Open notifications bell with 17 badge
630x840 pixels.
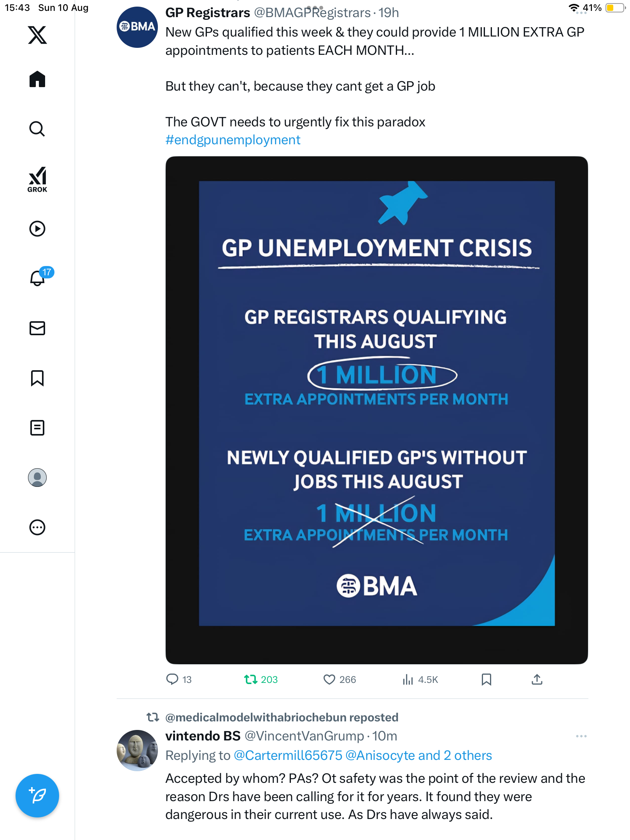pyautogui.click(x=38, y=278)
